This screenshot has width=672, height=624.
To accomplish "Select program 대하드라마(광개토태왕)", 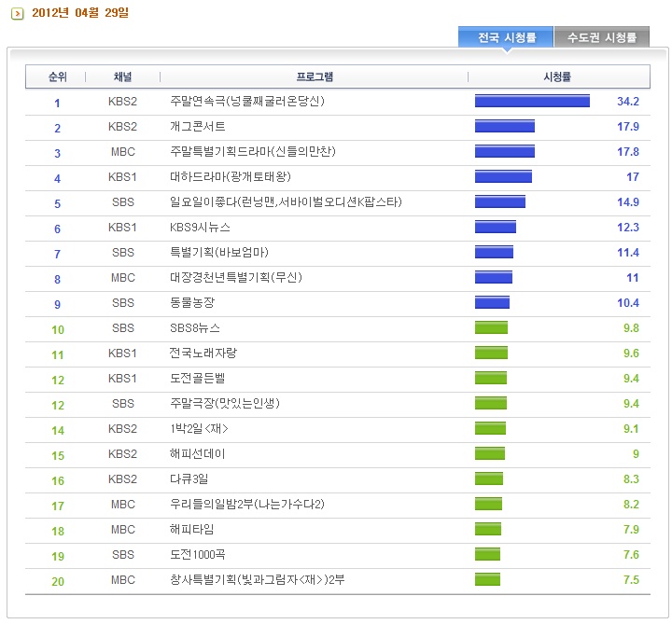I will [x=231, y=177].
